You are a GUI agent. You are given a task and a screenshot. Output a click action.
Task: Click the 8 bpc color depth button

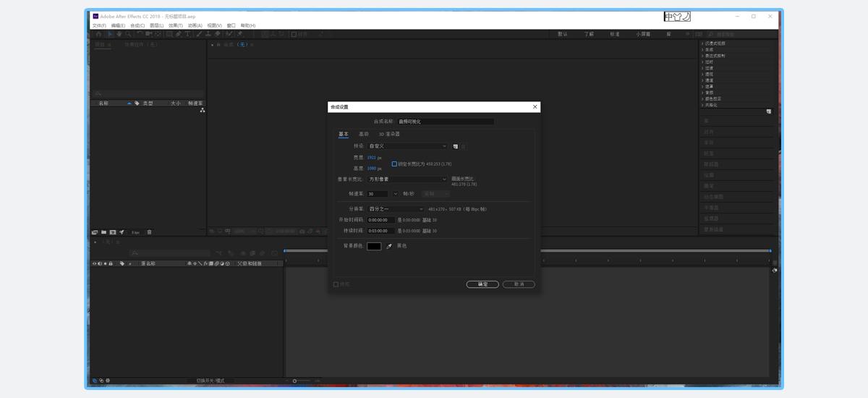pyautogui.click(x=135, y=232)
